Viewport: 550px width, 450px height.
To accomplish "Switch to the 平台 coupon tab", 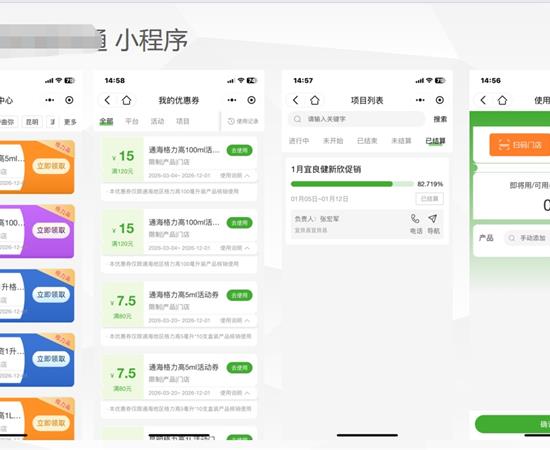I will point(132,121).
